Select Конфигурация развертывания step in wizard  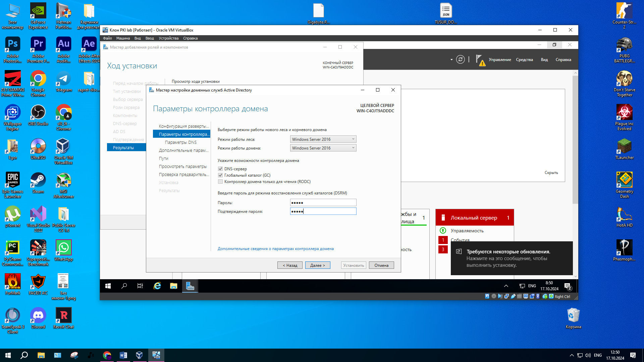[x=184, y=126]
